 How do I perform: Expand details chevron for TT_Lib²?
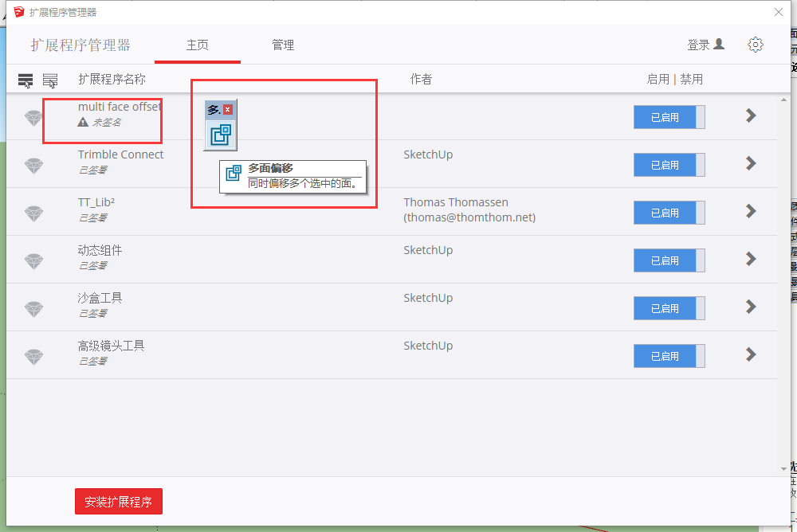pos(751,211)
